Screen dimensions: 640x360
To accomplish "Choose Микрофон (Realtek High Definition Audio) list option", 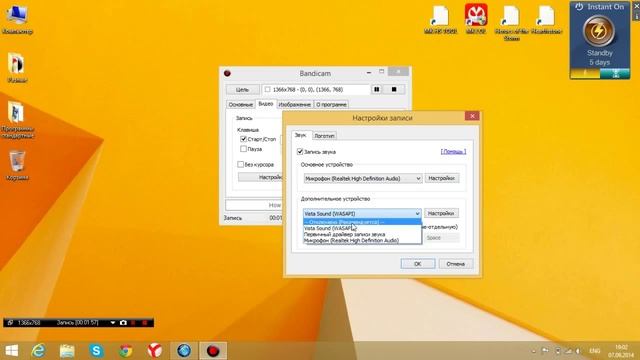I will [x=362, y=240].
